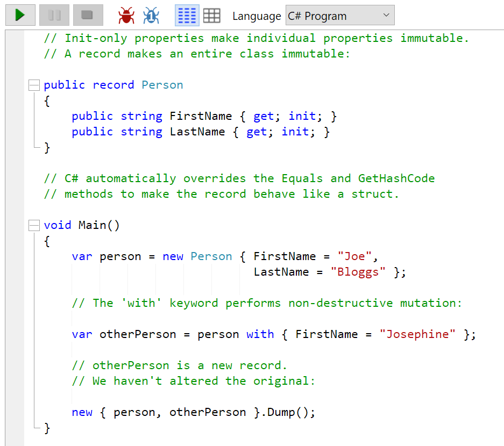Click 'init' in the FirstName property line
Image resolution: width=504 pixels, height=446 pixels.
302,116
